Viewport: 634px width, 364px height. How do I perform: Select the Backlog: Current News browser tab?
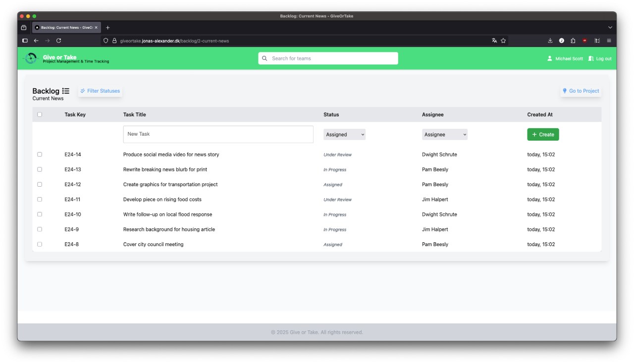point(64,28)
